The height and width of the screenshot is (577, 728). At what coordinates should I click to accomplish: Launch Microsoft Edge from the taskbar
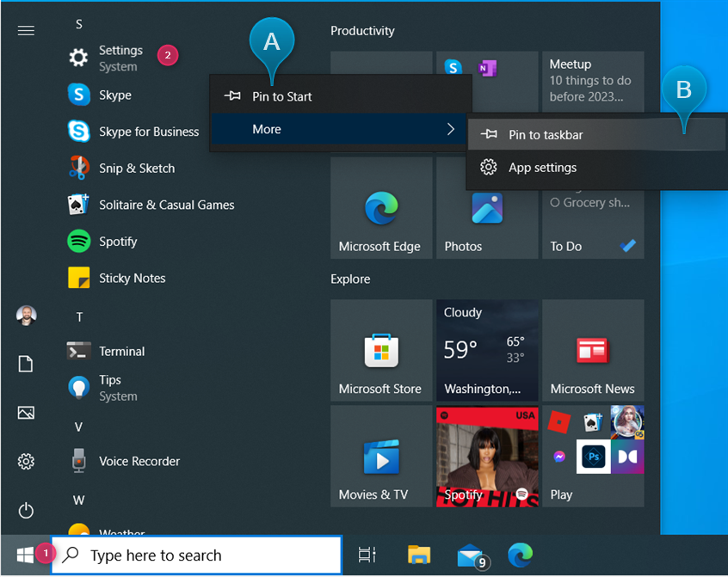tap(520, 555)
